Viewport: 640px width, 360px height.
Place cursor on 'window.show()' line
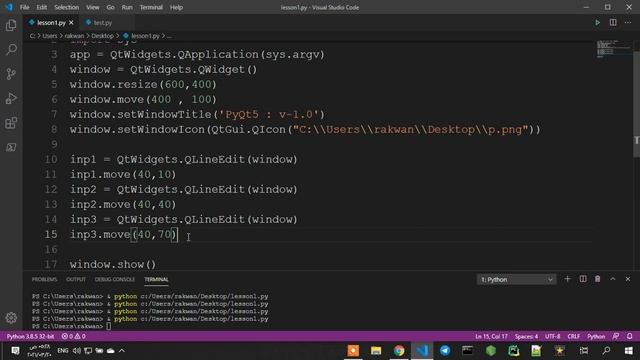(x=113, y=264)
